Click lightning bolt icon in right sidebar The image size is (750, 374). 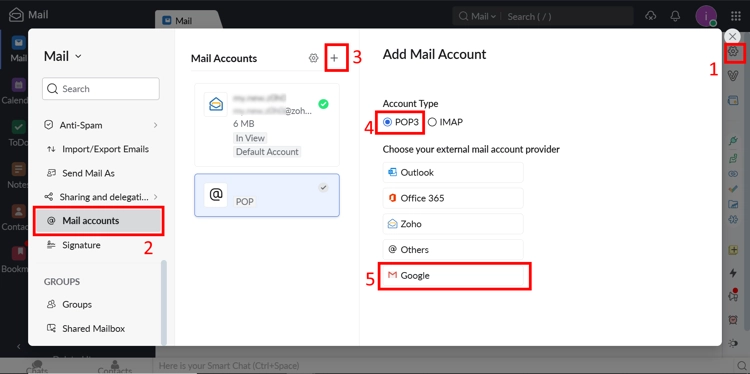pyautogui.click(x=733, y=273)
